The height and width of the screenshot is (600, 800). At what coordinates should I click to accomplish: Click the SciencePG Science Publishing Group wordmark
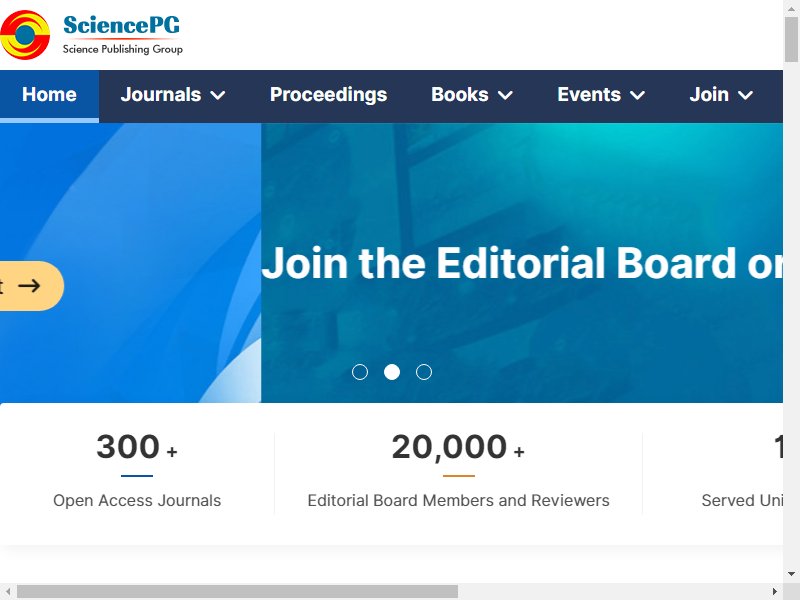coord(122,35)
